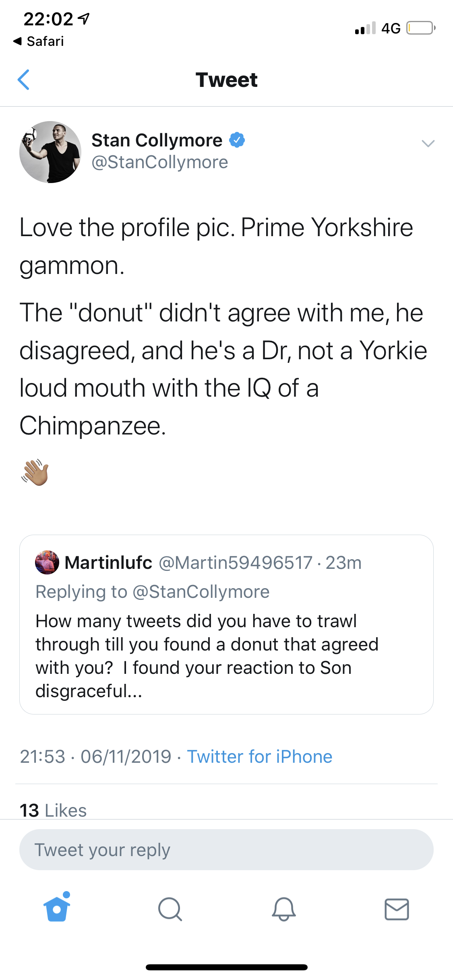
Task: Open the Notifications bell tab
Action: click(x=284, y=909)
